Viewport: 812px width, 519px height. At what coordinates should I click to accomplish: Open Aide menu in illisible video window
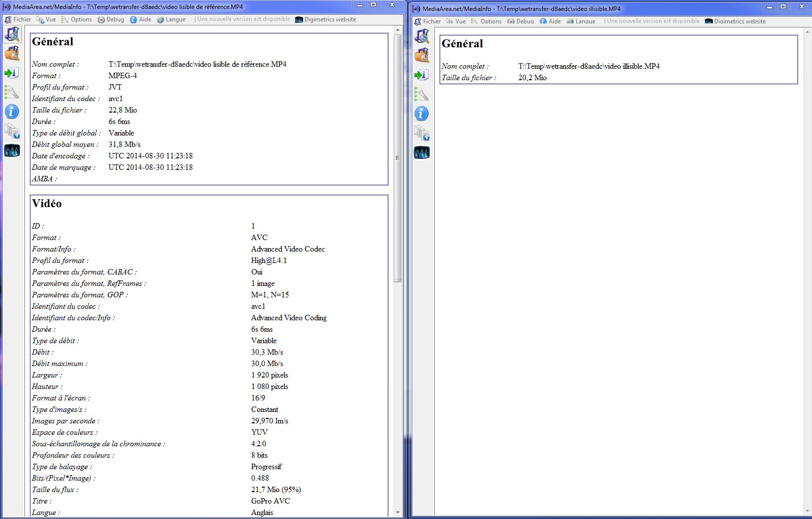[550, 21]
